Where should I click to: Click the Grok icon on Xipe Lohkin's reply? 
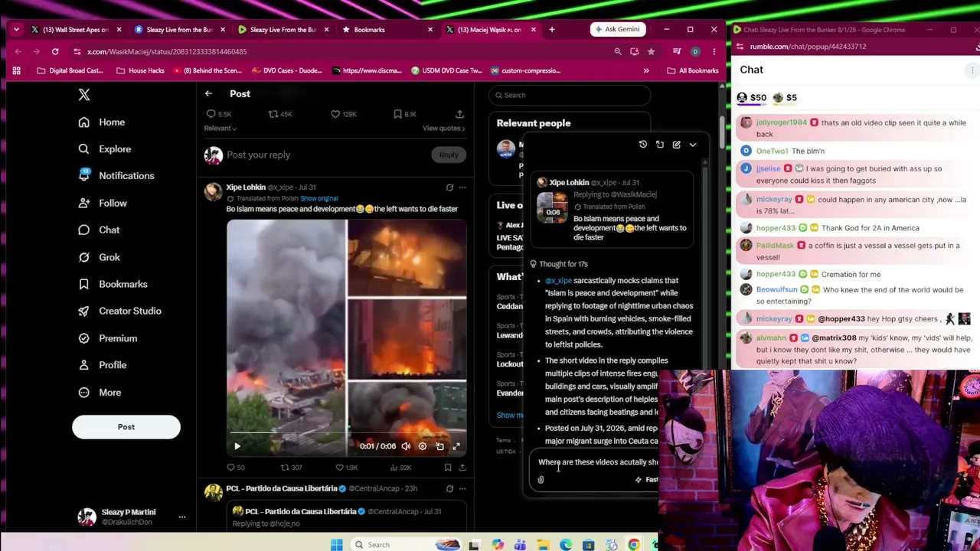coord(449,187)
